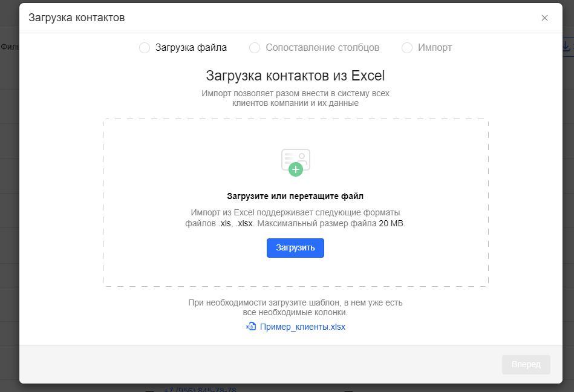Download the Пример_клиенты.xlsx template
Image resolution: width=574 pixels, height=392 pixels.
(302, 327)
